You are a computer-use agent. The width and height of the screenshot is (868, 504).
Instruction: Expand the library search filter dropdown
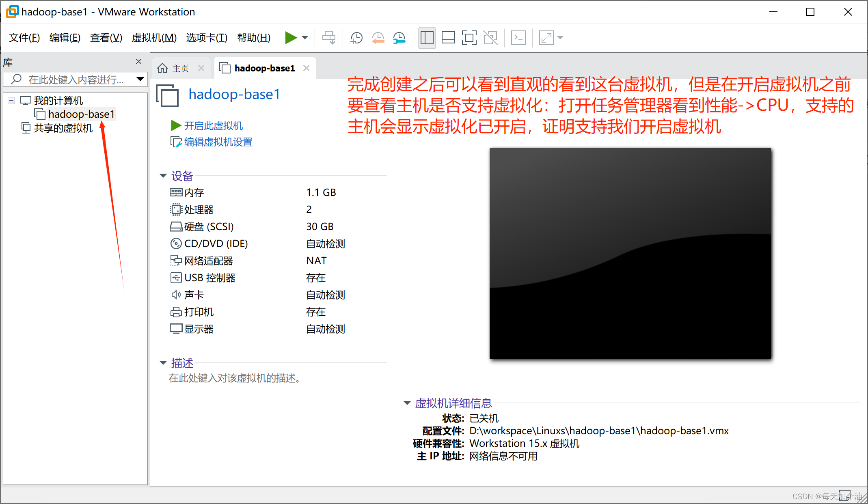(x=140, y=80)
